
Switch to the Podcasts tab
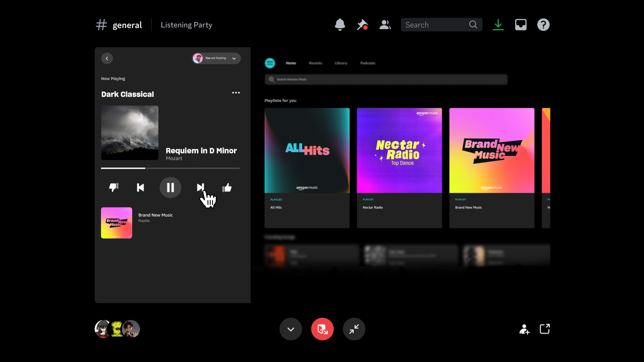pyautogui.click(x=368, y=63)
